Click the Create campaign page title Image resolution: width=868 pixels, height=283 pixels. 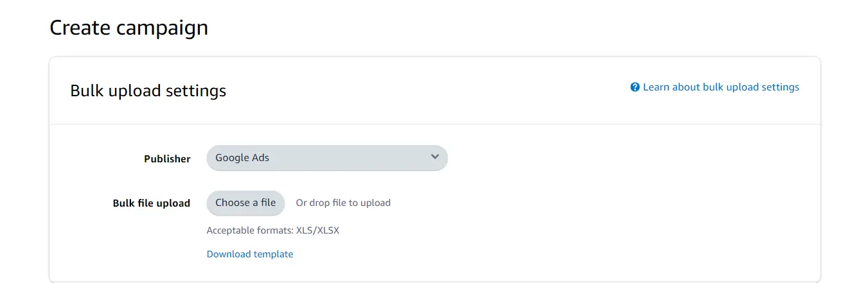pos(128,28)
